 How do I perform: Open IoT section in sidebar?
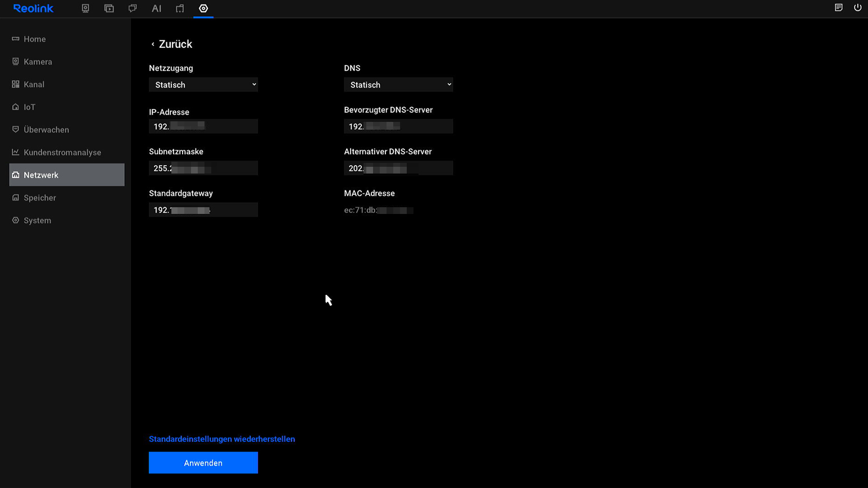tap(67, 107)
